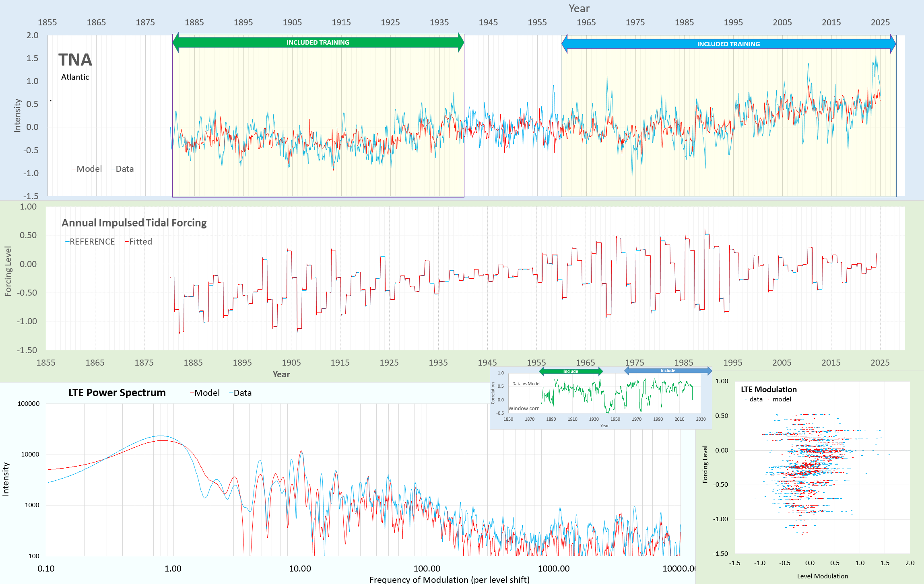Click the Frequency of Modulation axis title

449,580
